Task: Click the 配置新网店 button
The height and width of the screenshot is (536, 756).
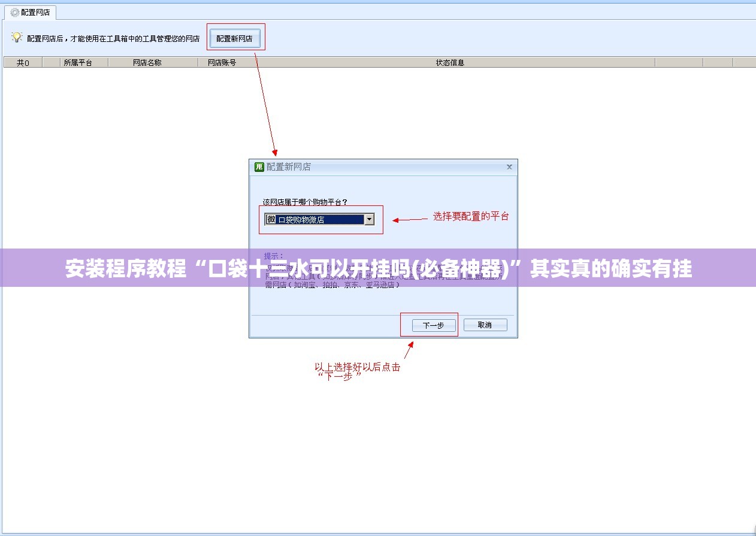Action: coord(235,38)
